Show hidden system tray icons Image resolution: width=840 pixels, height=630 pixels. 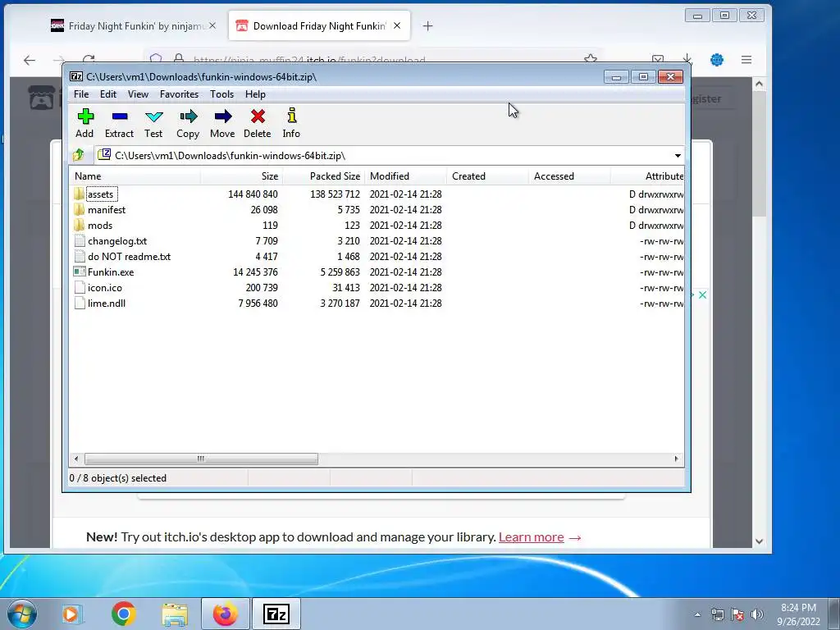pyautogui.click(x=697, y=614)
